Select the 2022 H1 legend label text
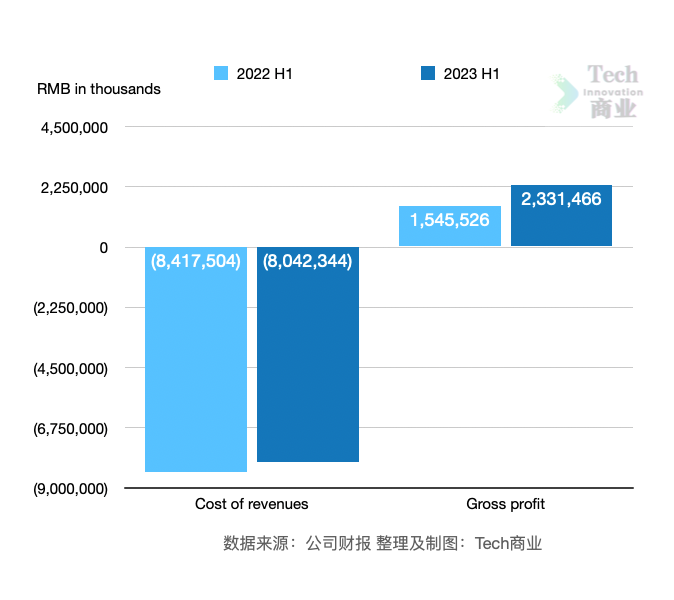 [264, 74]
